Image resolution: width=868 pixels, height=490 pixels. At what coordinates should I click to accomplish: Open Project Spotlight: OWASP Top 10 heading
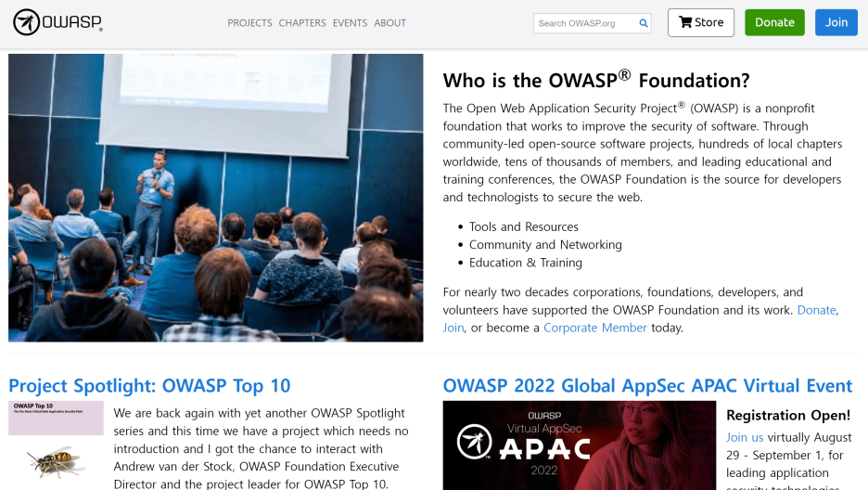(x=149, y=385)
